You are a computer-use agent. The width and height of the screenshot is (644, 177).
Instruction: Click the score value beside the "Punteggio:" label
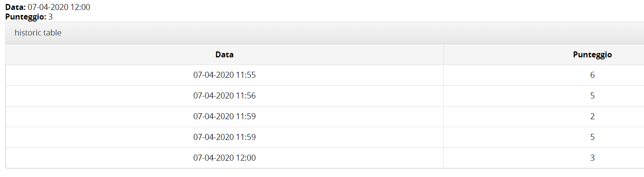click(x=51, y=17)
